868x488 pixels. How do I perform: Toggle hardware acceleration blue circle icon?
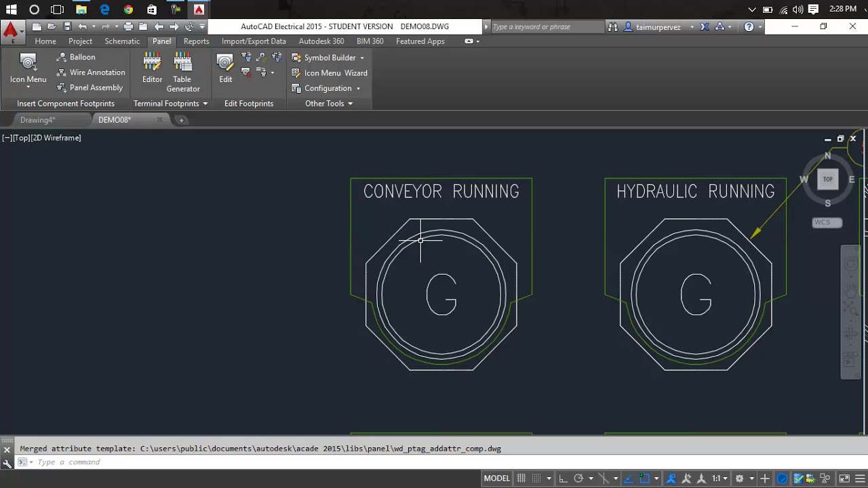coord(782,479)
